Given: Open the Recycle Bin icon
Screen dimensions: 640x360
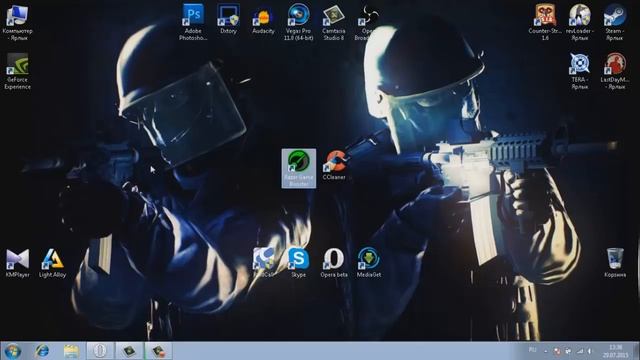Looking at the screenshot, I should pyautogui.click(x=615, y=263).
